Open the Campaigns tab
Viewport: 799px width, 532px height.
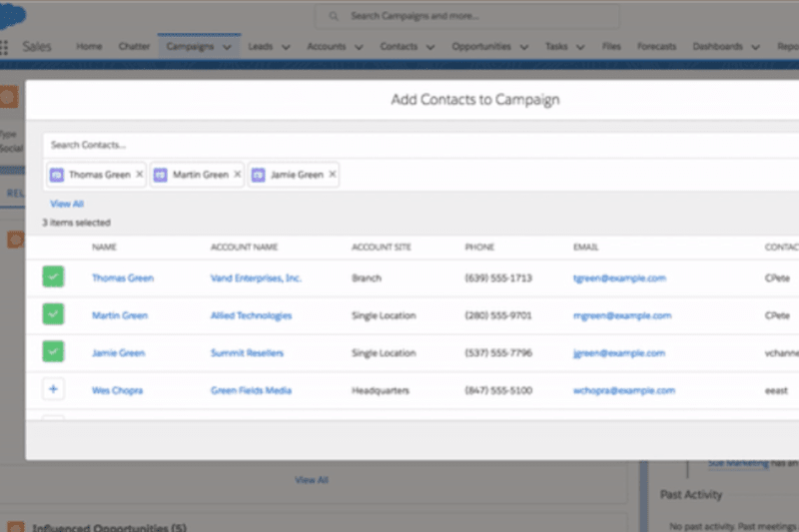tap(190, 46)
